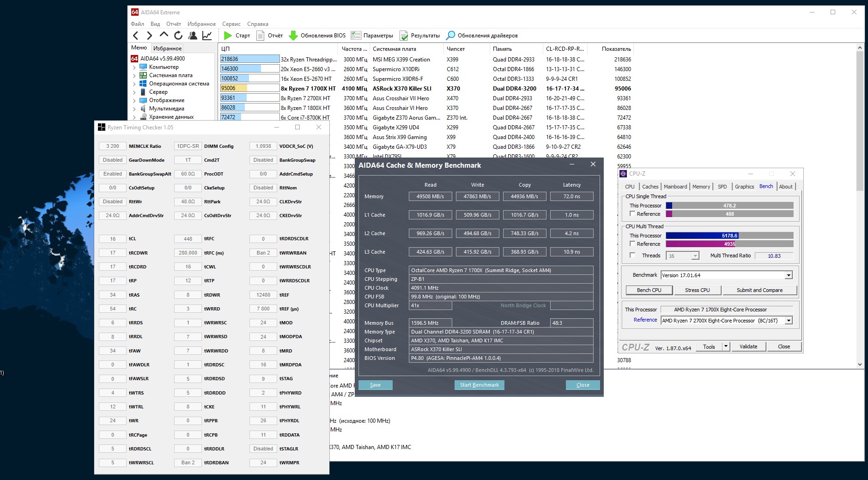Open the Отчёт menu in menu bar

coord(174,24)
